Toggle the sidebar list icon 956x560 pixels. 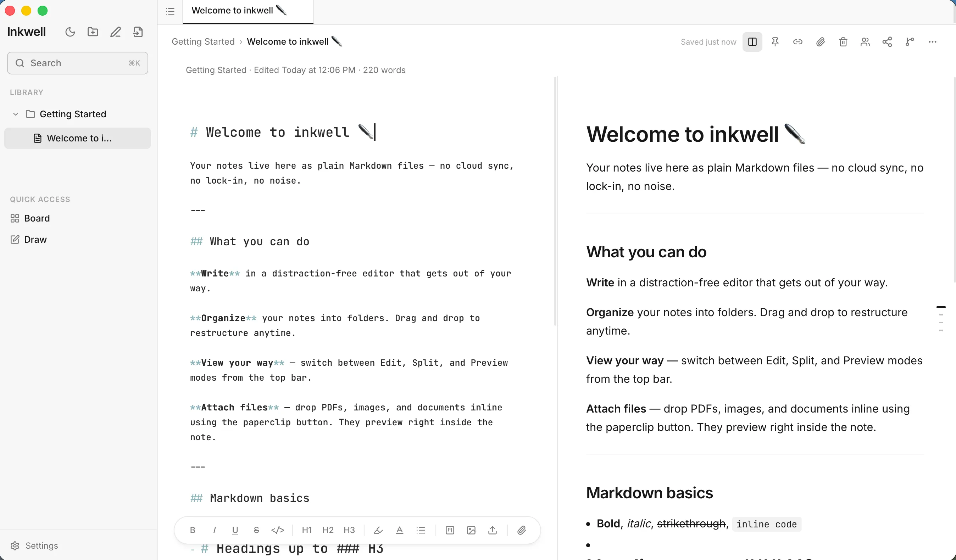click(x=170, y=11)
